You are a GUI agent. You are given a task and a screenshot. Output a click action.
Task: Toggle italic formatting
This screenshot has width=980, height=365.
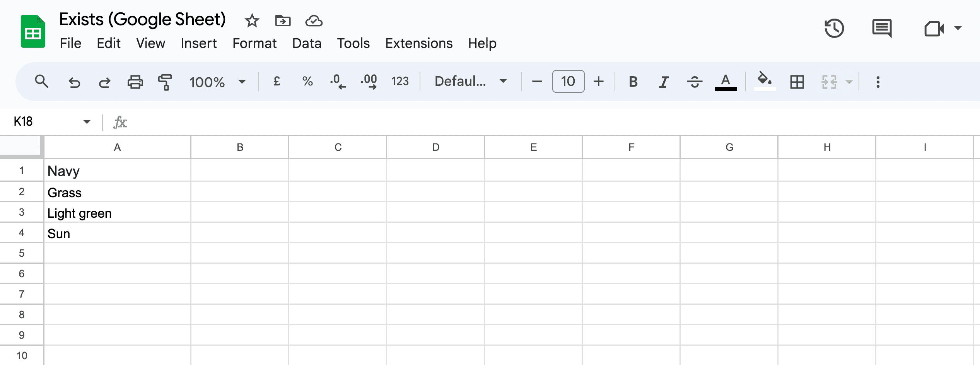pos(664,82)
